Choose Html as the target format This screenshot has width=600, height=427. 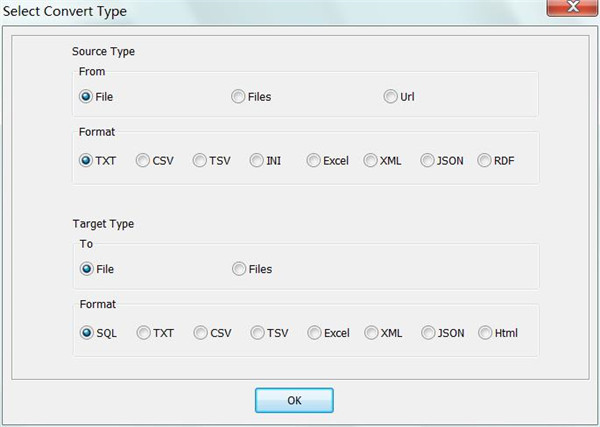click(485, 333)
